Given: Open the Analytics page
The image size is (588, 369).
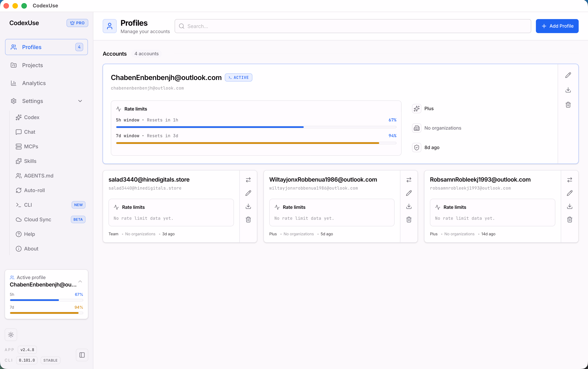Looking at the screenshot, I should 34,83.
